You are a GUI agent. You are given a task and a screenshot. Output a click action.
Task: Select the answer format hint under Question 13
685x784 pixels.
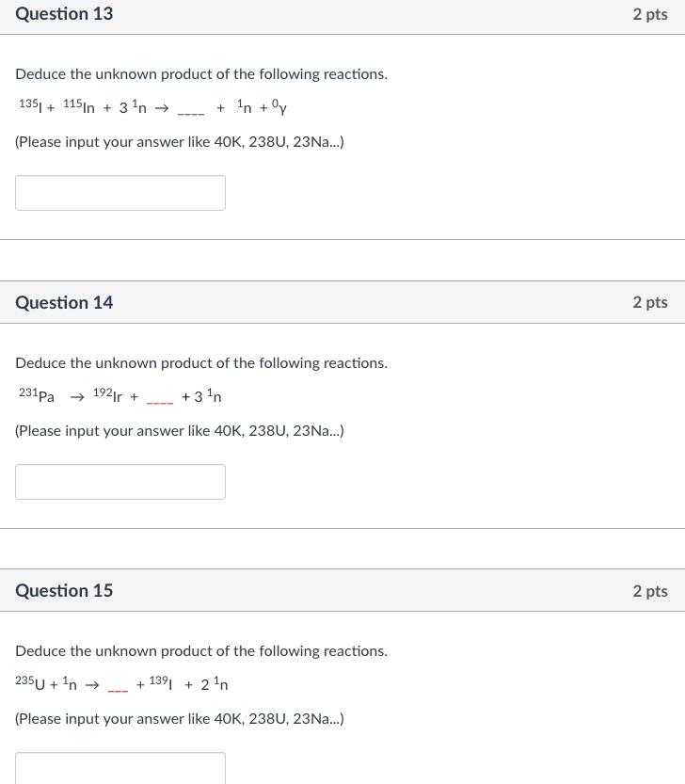[x=180, y=141]
